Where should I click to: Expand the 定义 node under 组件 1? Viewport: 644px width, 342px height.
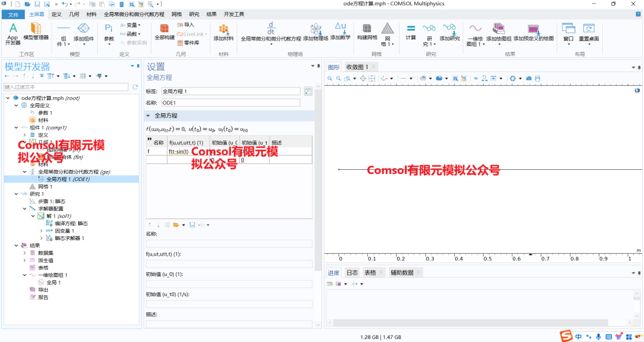coord(24,135)
